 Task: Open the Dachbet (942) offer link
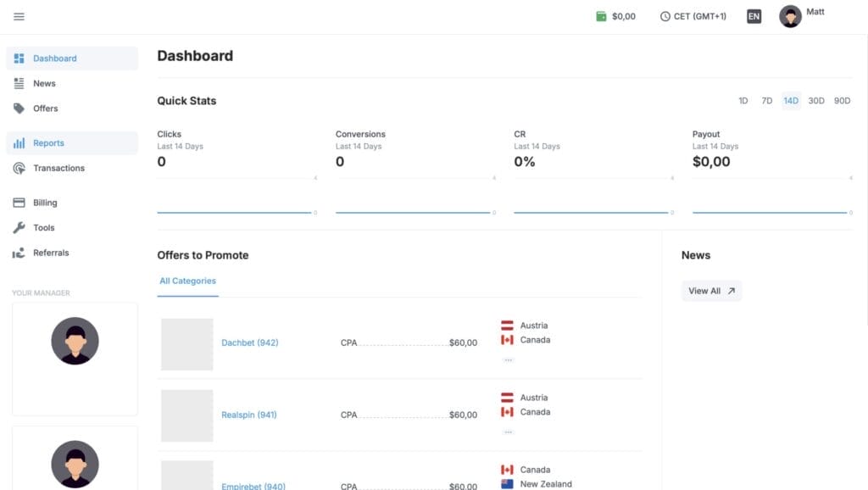click(x=250, y=342)
